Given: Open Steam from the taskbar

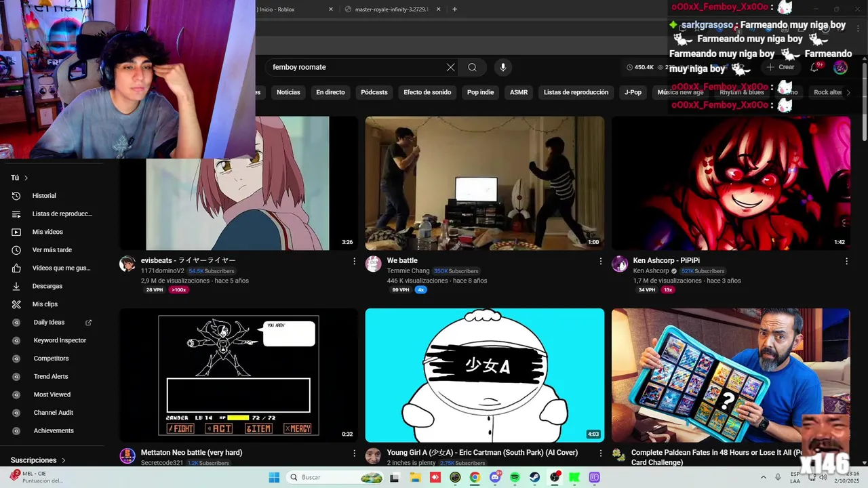Looking at the screenshot, I should coord(534,477).
